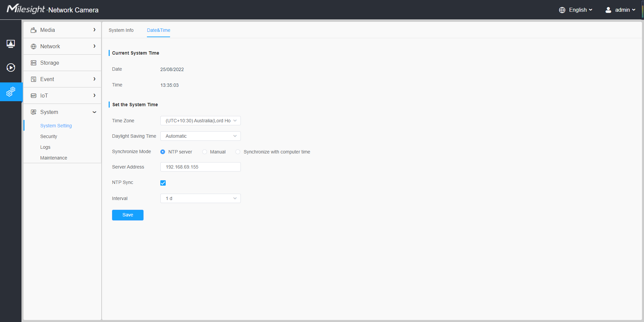Open the Time Zone dropdown
The height and width of the screenshot is (322, 644).
(201, 121)
